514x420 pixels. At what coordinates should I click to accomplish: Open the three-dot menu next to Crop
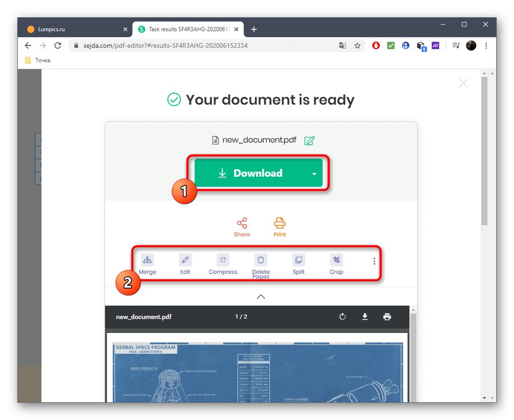point(374,261)
